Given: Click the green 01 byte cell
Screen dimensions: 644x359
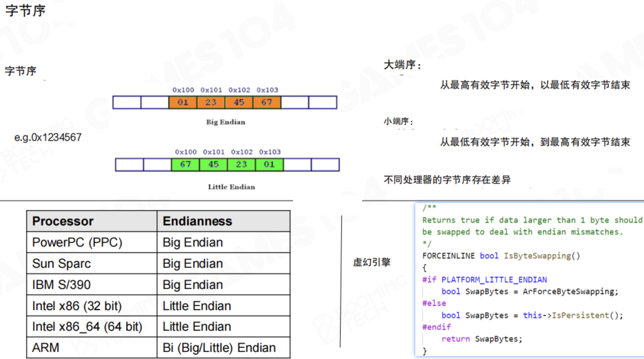Looking at the screenshot, I should pyautogui.click(x=269, y=164).
